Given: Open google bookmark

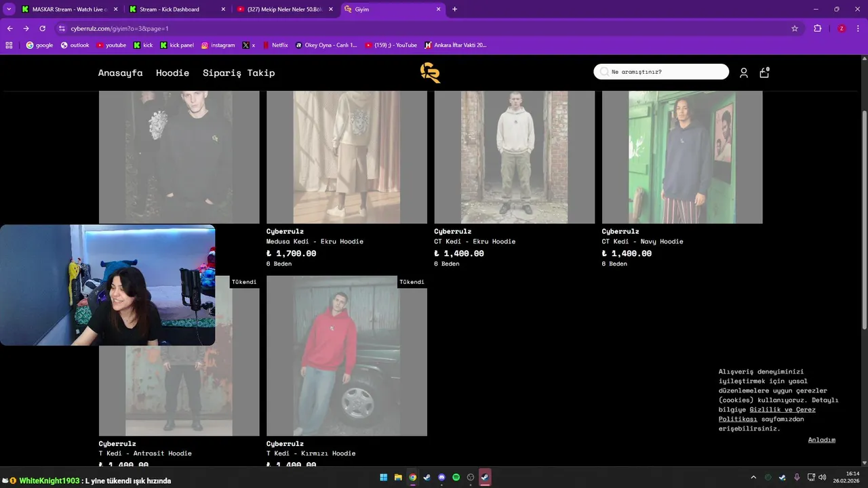Looking at the screenshot, I should [x=39, y=45].
